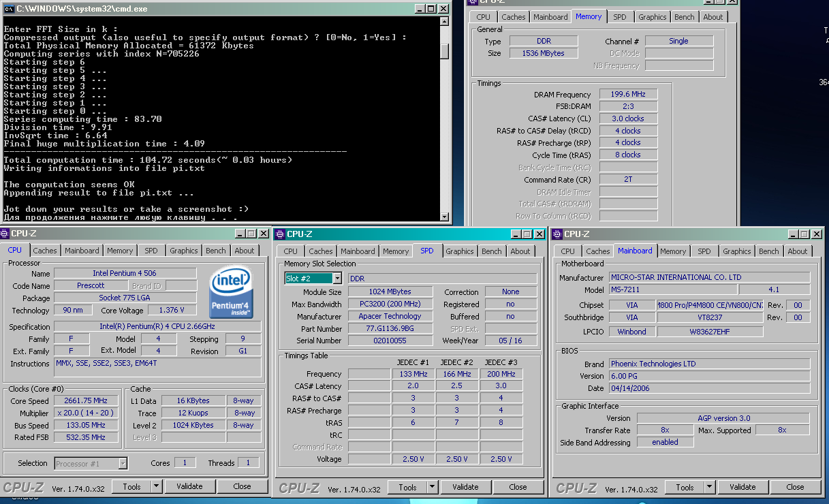The height and width of the screenshot is (504, 829).
Task: Click CPU-Z icon in the Mainboard window's title bar
Action: point(557,234)
